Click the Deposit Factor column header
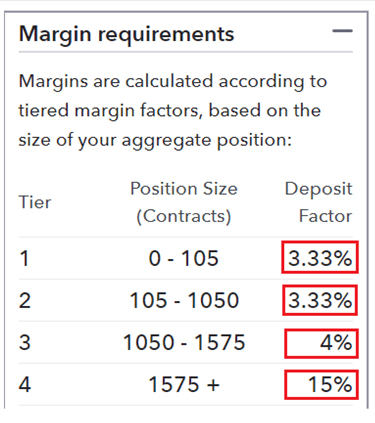This screenshot has height=423, width=375. pyautogui.click(x=318, y=202)
